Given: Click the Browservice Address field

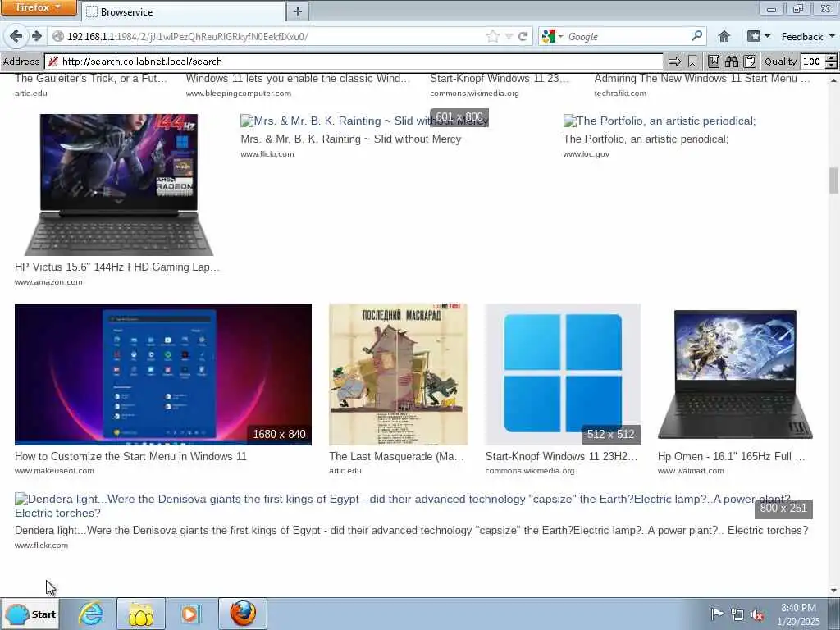Looking at the screenshot, I should point(354,62).
